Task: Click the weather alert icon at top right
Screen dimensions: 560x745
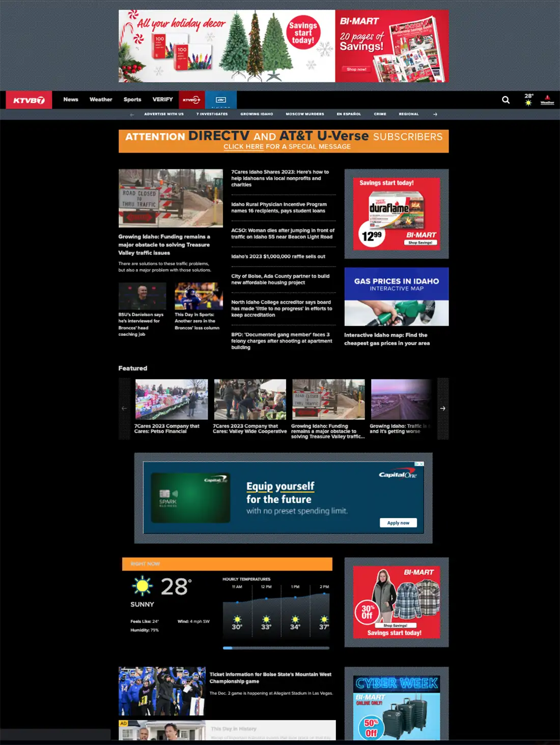Action: point(547,99)
